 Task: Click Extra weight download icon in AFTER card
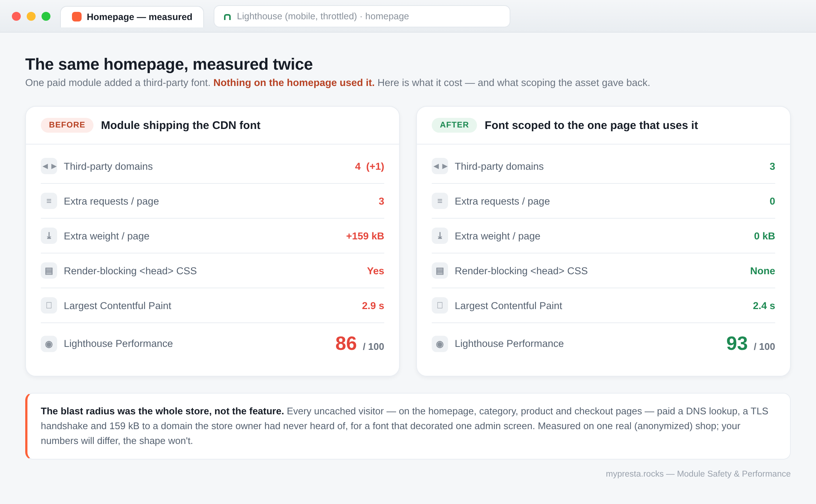[x=440, y=236]
